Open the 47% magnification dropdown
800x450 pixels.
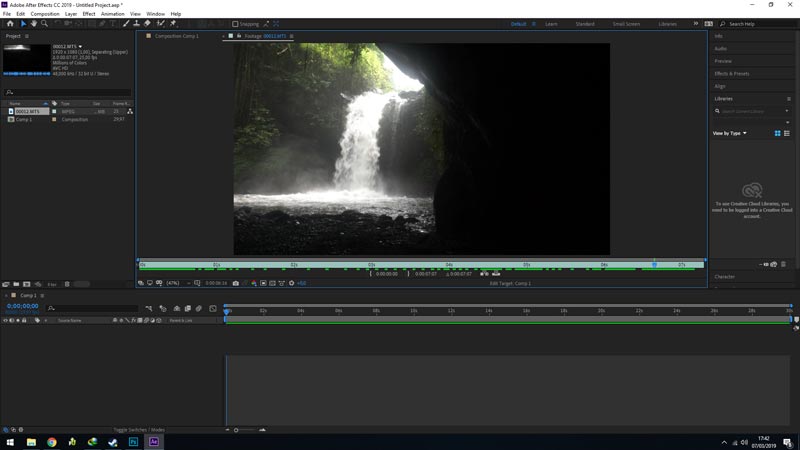click(x=178, y=283)
